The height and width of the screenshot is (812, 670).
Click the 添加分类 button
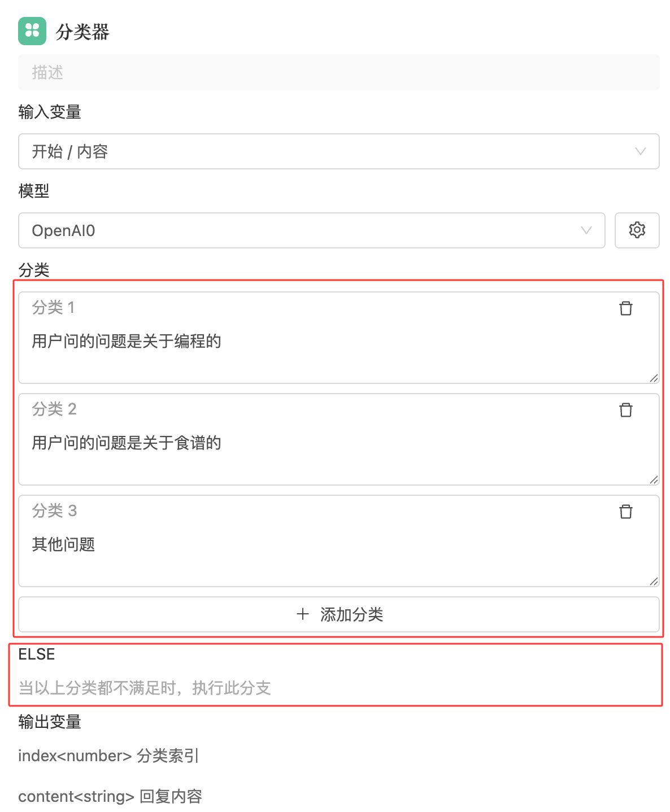point(339,614)
